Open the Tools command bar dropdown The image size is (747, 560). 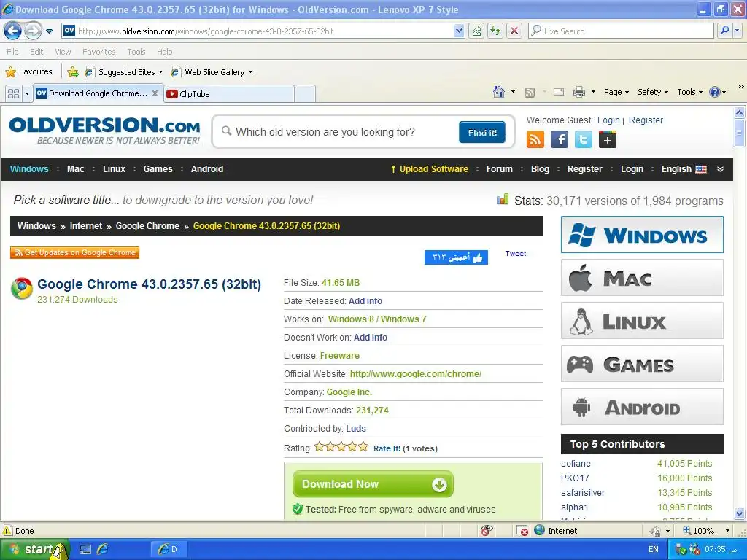point(690,92)
